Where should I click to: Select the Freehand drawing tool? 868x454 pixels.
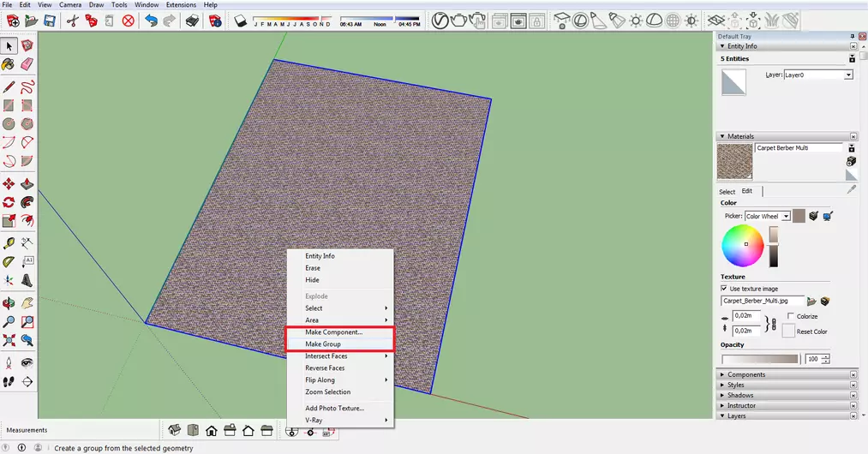[27, 87]
